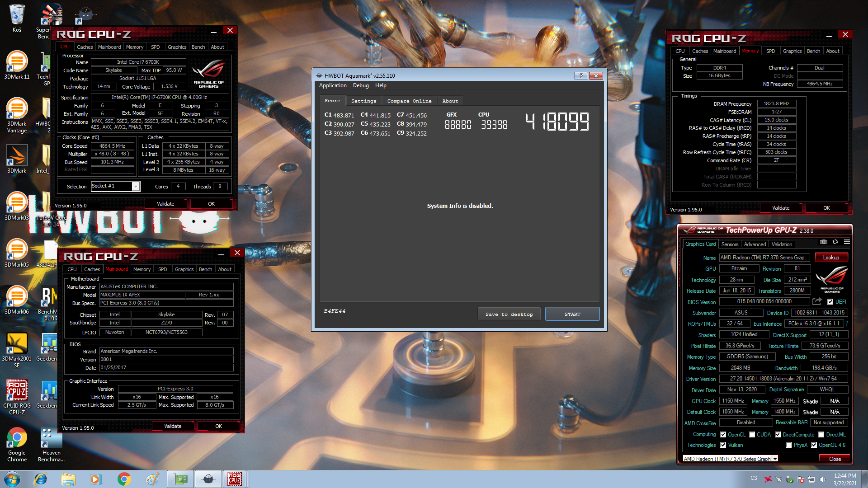
Task: Toggle the Vulkan checkbox
Action: click(x=723, y=445)
